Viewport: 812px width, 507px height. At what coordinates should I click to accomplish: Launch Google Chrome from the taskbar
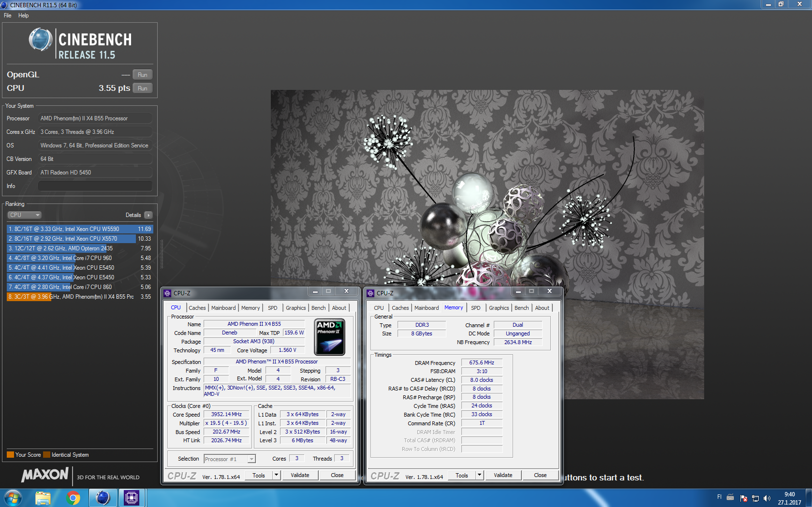(73, 498)
